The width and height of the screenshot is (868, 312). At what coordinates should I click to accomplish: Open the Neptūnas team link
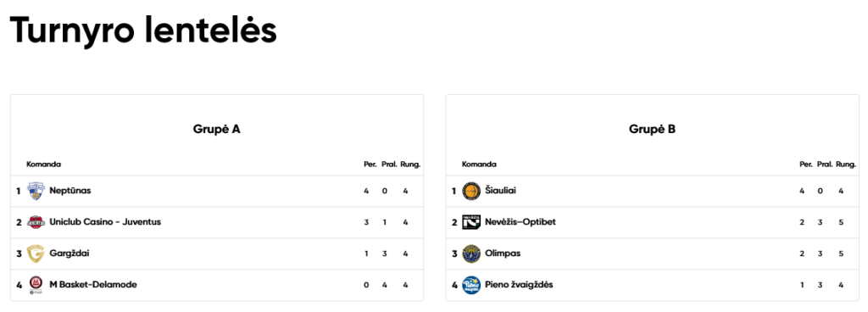70,191
